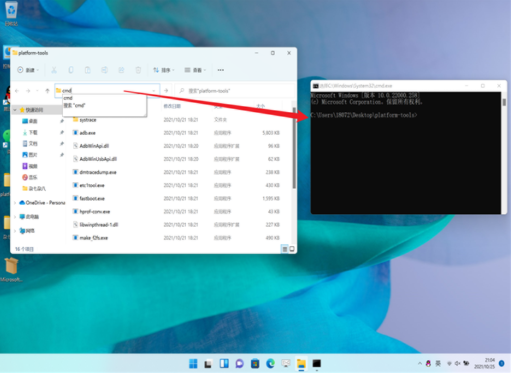Expand the address bar history dropdown arrow

click(x=154, y=91)
